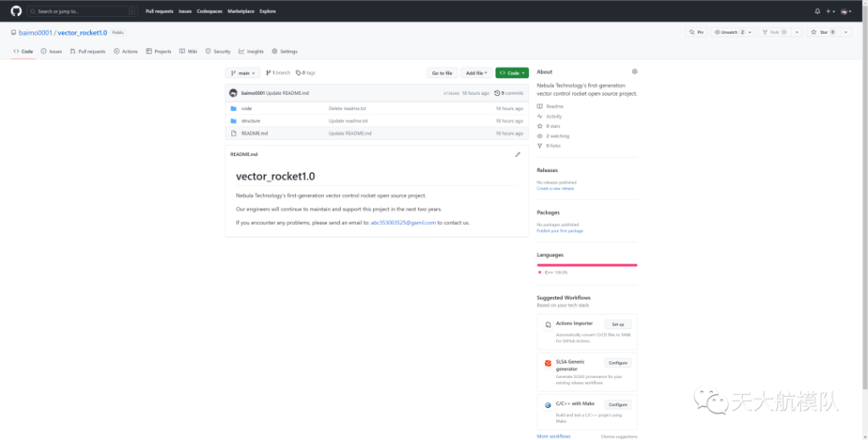Open the Insights tab

point(252,51)
